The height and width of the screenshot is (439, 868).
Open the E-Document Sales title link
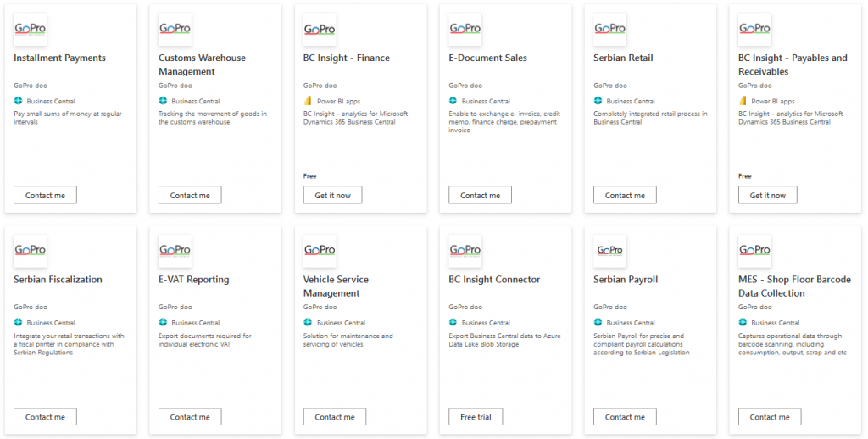[487, 58]
